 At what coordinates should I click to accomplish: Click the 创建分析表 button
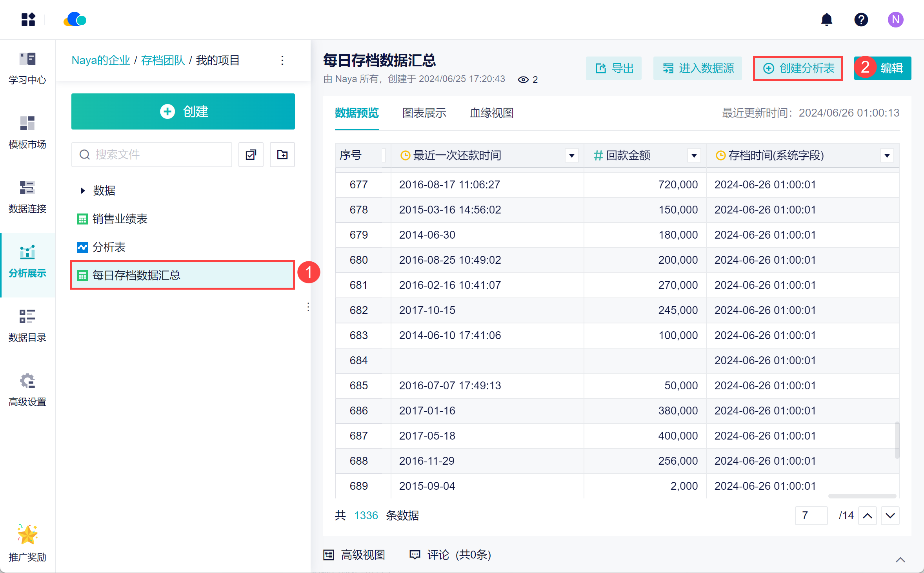(x=798, y=68)
